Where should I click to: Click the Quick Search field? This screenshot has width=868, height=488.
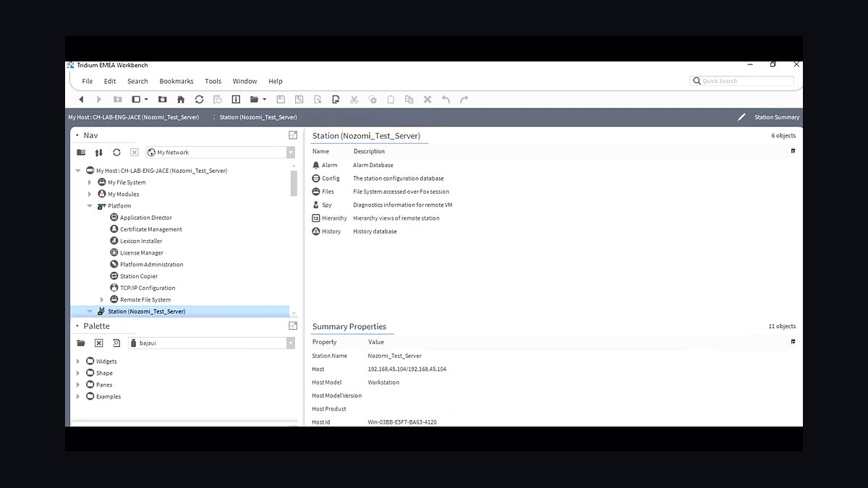(x=742, y=81)
